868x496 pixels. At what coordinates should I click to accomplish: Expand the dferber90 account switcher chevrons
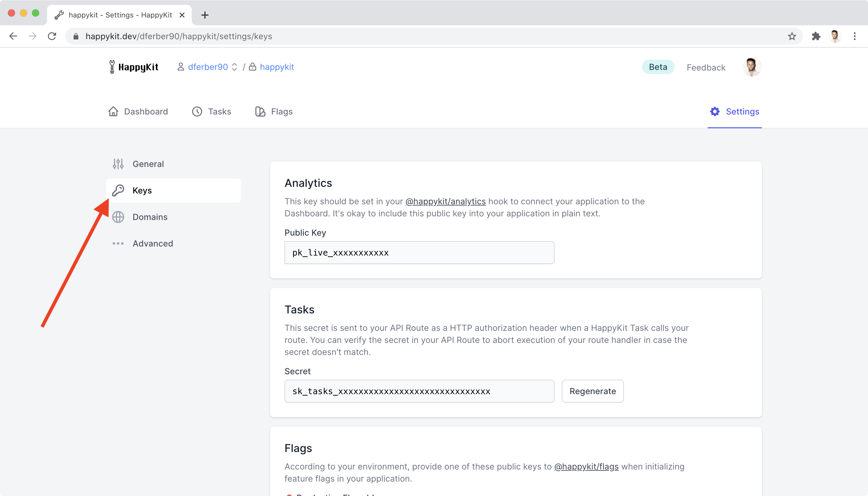[234, 67]
